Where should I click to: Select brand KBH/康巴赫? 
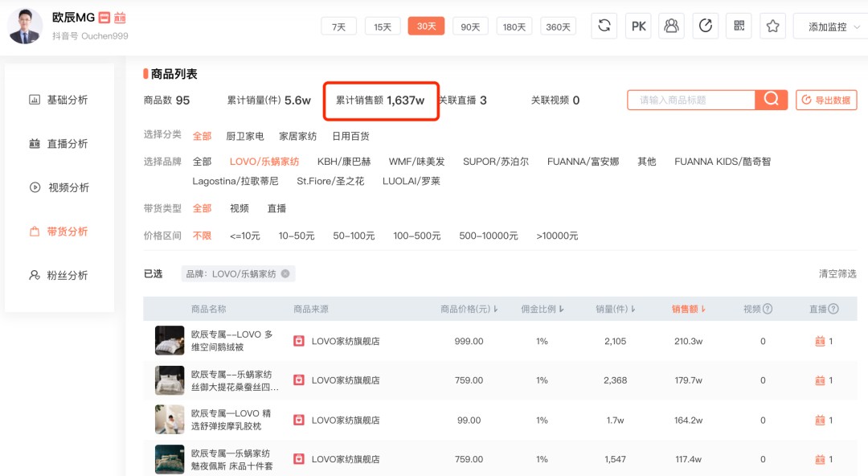point(344,162)
